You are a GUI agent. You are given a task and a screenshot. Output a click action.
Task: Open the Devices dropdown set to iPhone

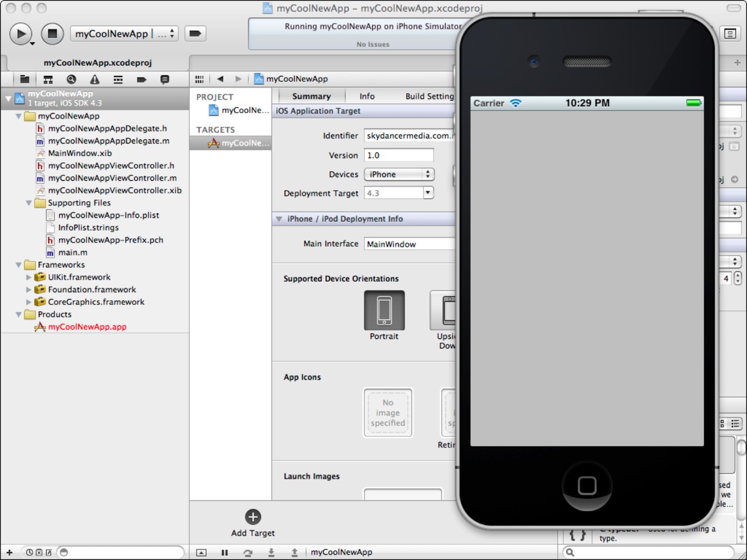click(x=399, y=174)
